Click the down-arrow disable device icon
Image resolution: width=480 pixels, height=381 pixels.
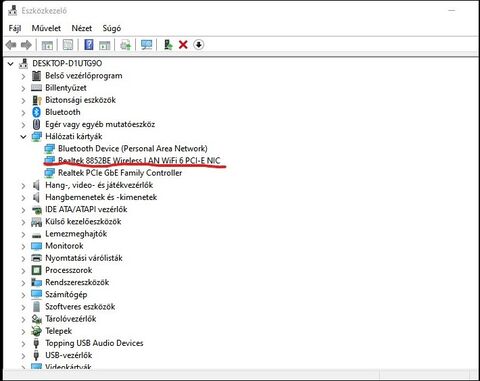pyautogui.click(x=199, y=45)
